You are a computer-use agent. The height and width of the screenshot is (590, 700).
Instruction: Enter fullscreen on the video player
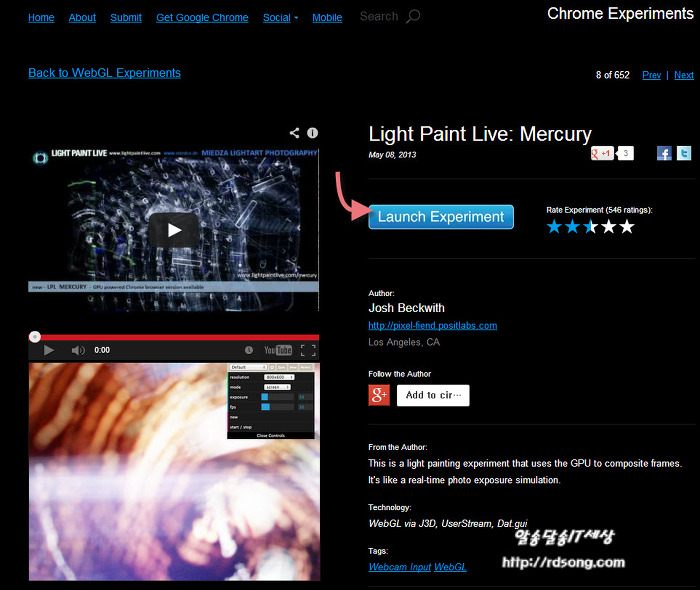click(308, 350)
